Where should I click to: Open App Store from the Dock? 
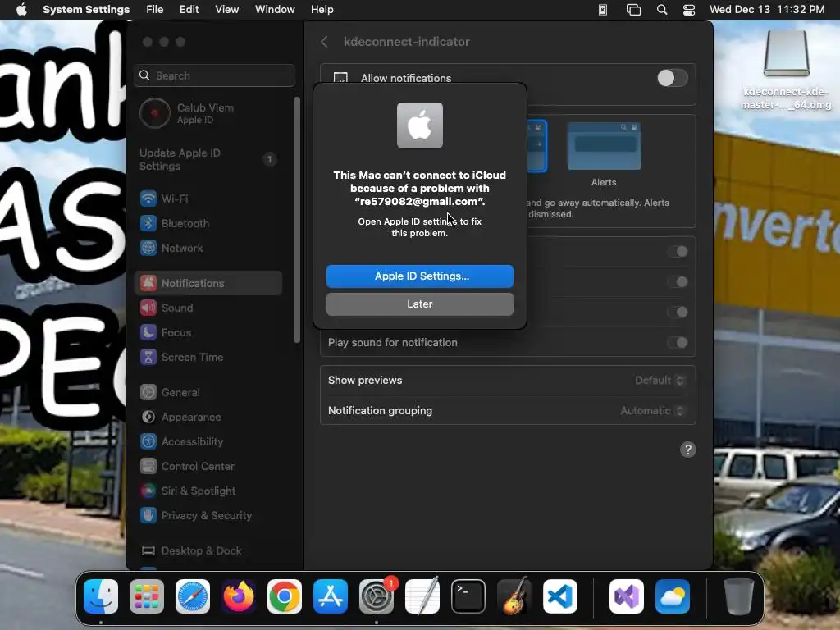coord(331,596)
